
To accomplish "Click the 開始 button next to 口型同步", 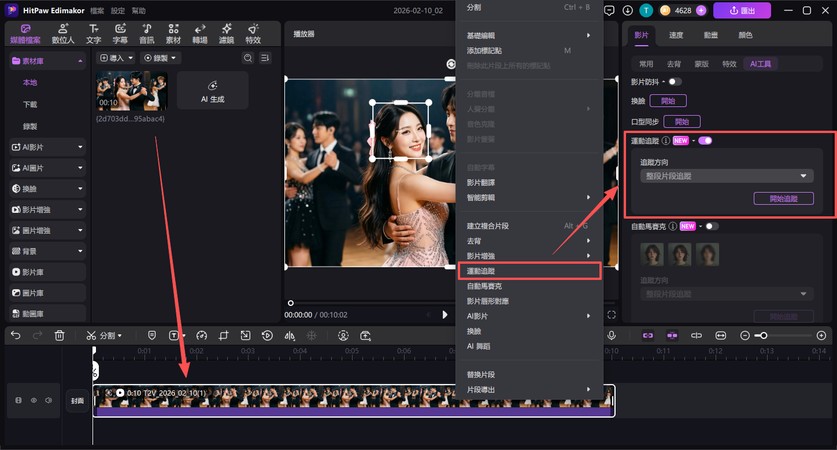I will point(682,122).
